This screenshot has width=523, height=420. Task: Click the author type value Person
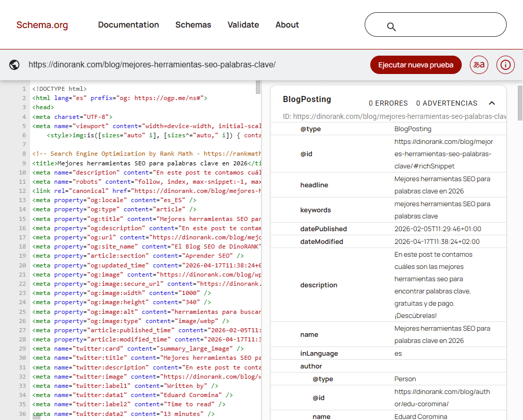[405, 379]
